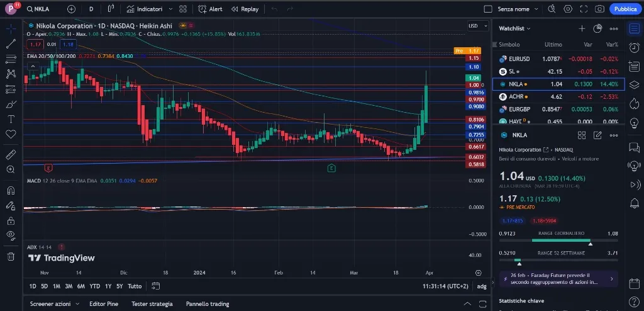Viewport: 644px width, 311px height.
Task: Redo the last chart action
Action: coord(290,9)
